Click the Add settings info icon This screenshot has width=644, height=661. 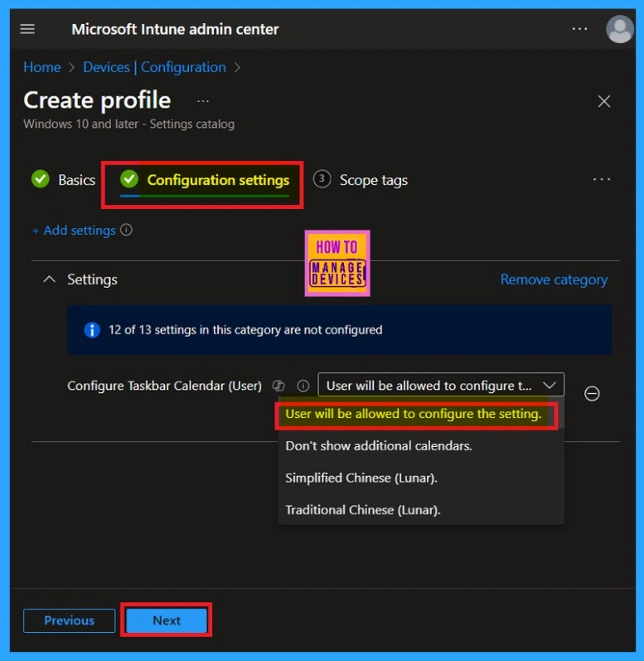point(126,230)
